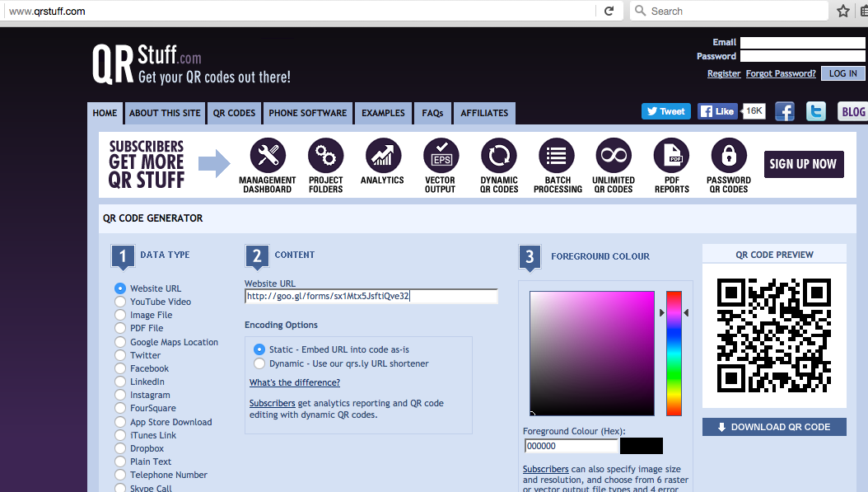Click the Vector Output EPS icon

pyautogui.click(x=441, y=156)
